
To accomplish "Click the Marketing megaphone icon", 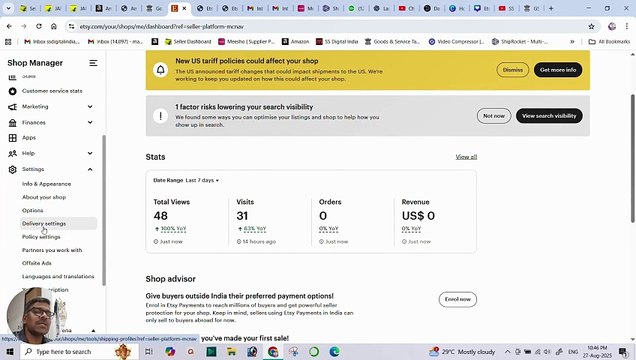I will (x=13, y=107).
